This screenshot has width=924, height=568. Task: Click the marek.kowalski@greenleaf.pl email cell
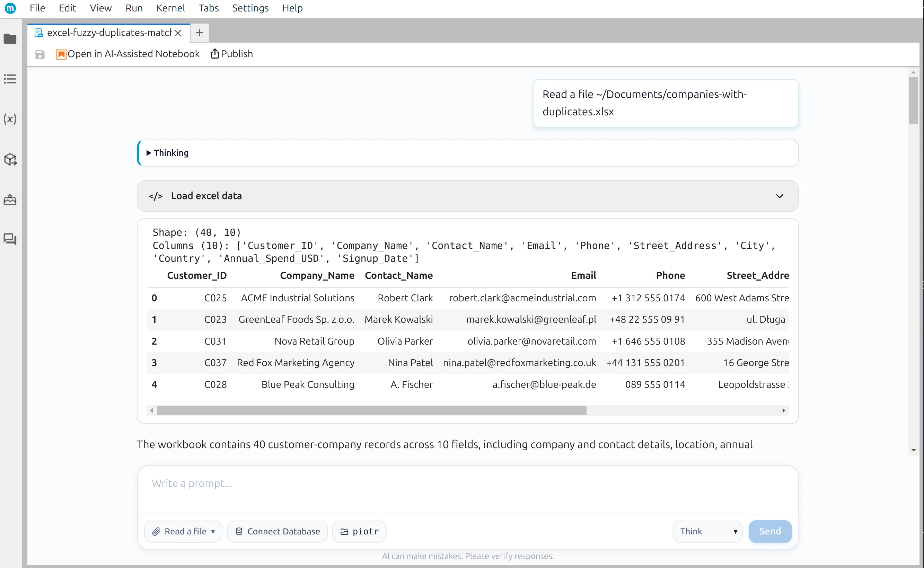[x=531, y=319]
